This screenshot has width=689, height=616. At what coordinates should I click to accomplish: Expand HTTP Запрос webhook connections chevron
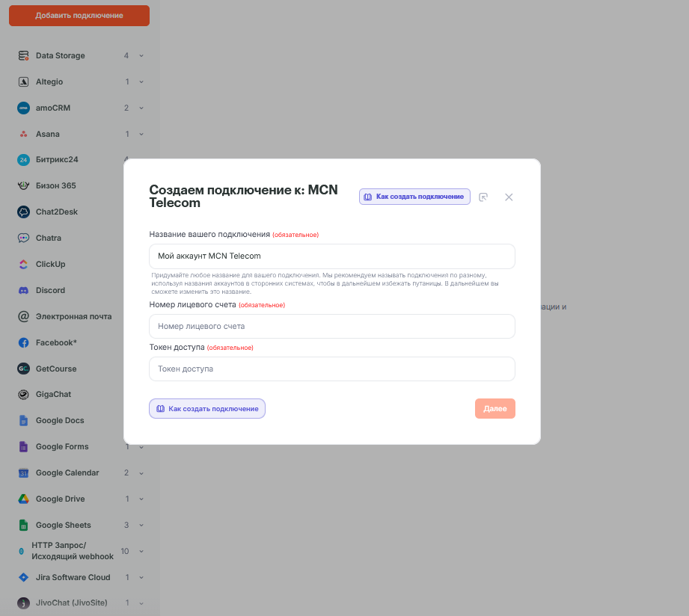(x=141, y=551)
